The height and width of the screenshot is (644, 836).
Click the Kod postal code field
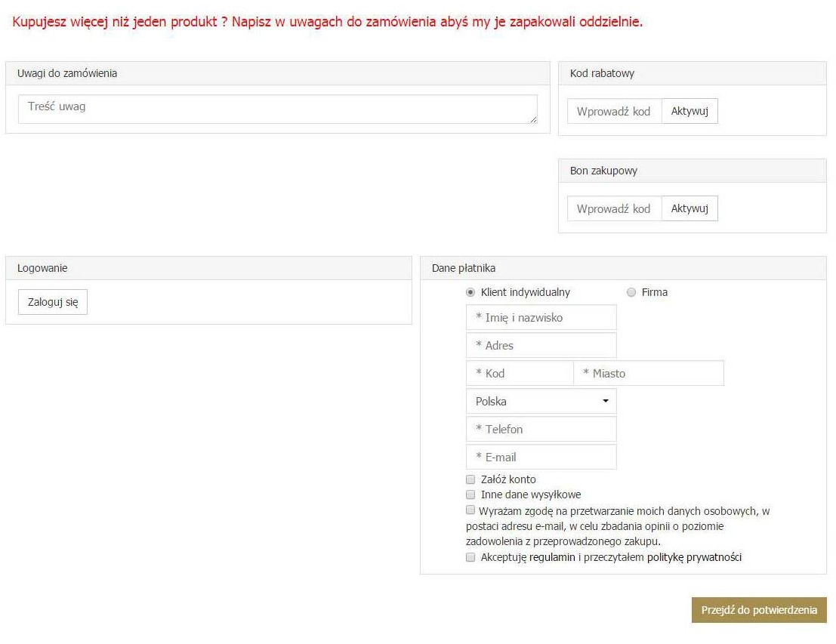click(x=520, y=374)
